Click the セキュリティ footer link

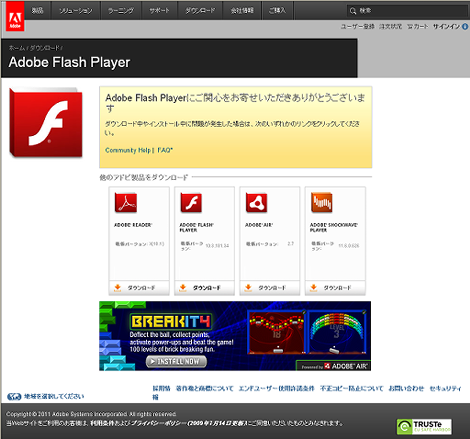tap(445, 388)
